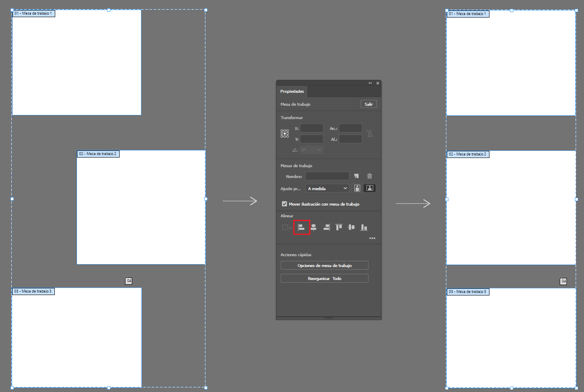The image size is (584, 392).
Task: Click the align bottom edges icon
Action: click(x=364, y=227)
